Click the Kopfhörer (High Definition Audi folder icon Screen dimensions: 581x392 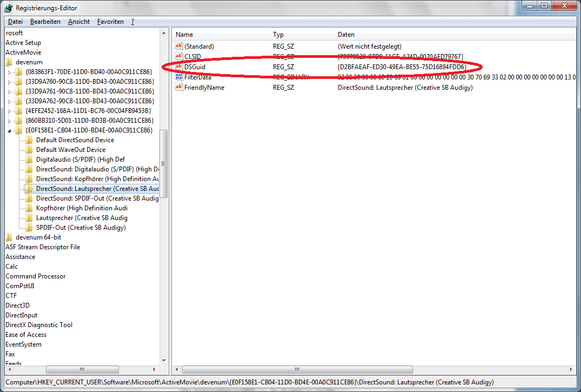(29, 208)
